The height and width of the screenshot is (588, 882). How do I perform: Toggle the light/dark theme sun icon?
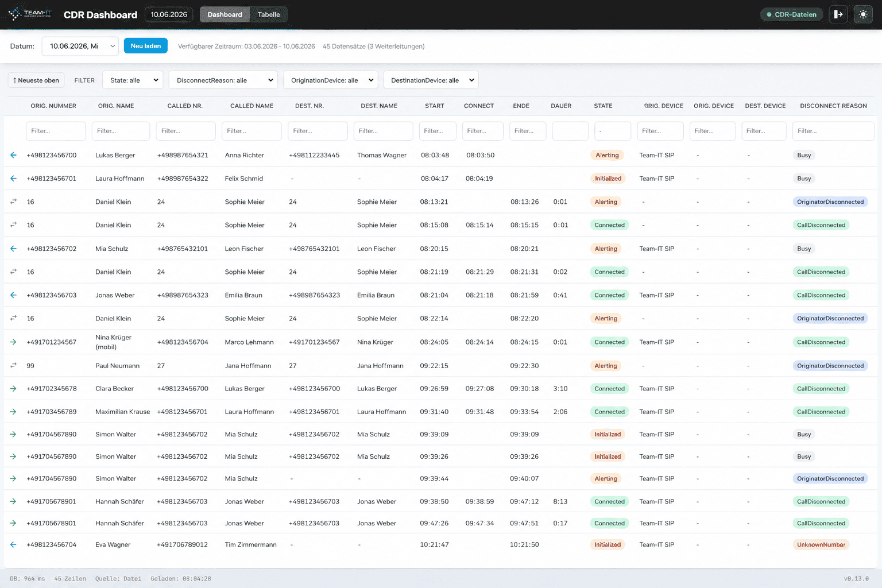point(863,14)
